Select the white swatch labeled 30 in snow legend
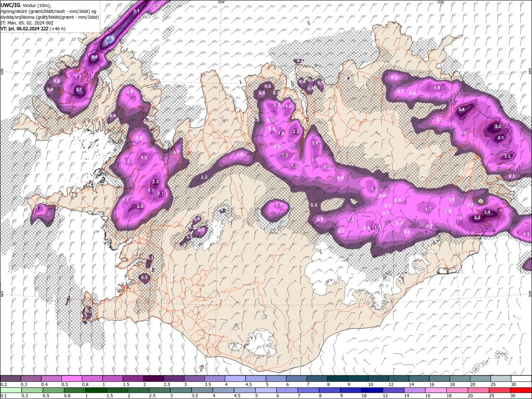This screenshot has height=399, width=532. click(521, 379)
